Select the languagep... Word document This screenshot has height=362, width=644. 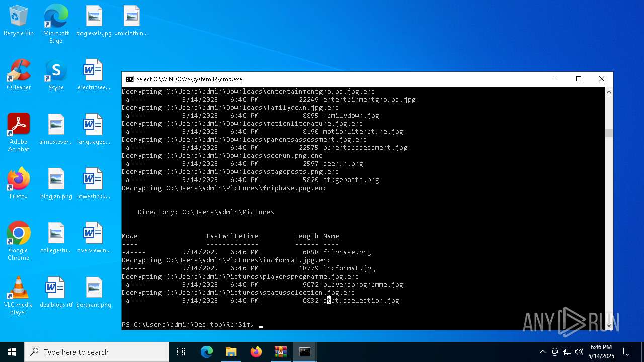pos(94,130)
